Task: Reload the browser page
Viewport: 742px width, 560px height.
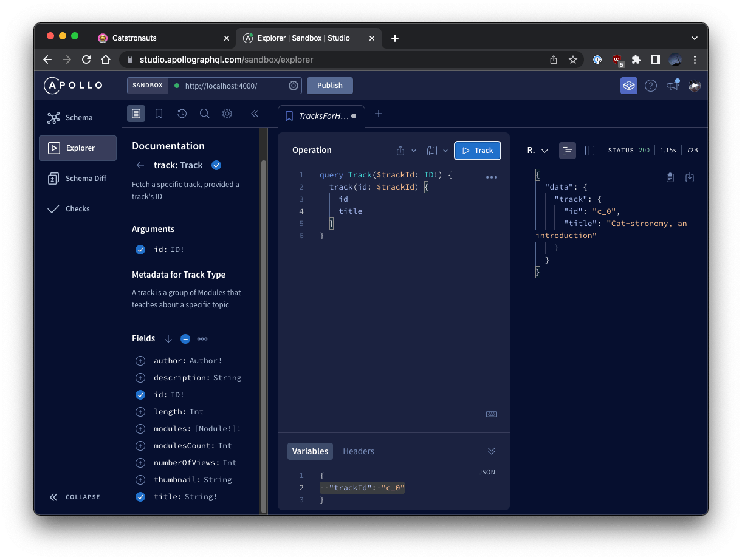Action: click(86, 60)
